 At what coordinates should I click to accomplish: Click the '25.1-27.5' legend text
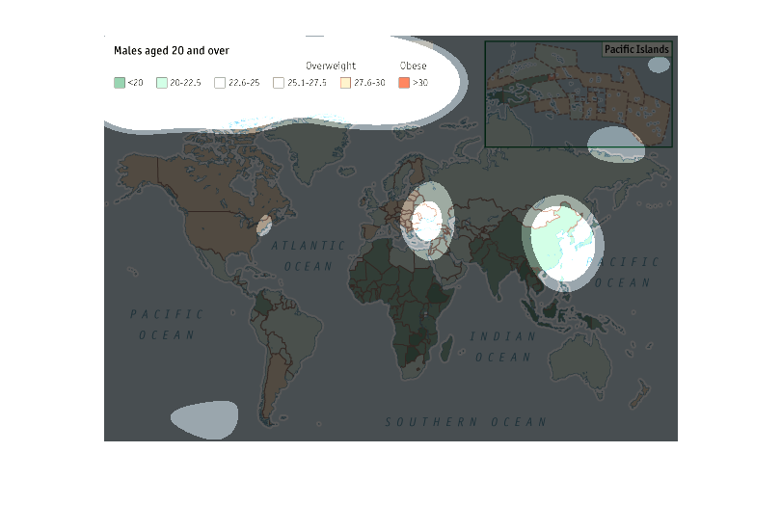click(x=307, y=83)
